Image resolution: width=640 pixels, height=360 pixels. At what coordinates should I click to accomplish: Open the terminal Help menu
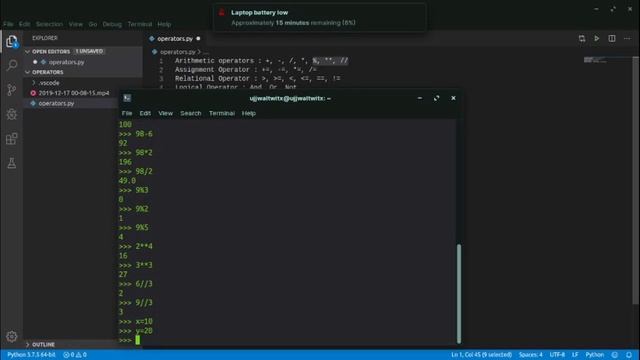[249, 113]
